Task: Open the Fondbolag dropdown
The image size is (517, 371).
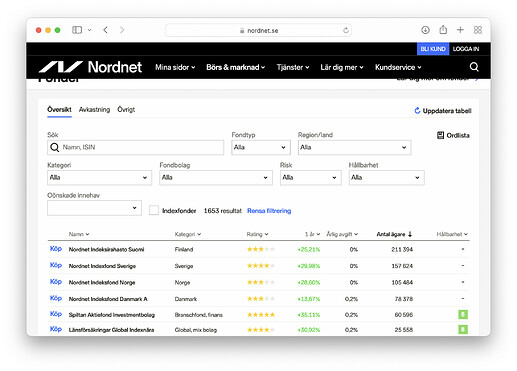Action: point(216,178)
